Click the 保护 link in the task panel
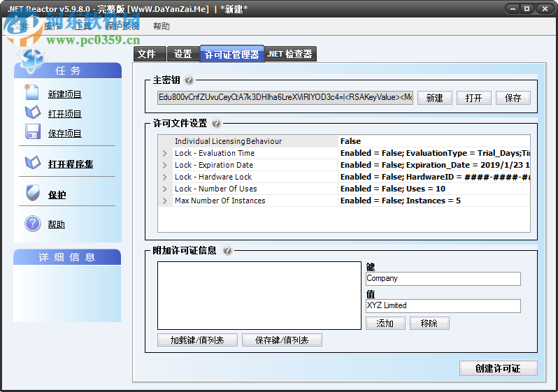The image size is (558, 392). 57,195
